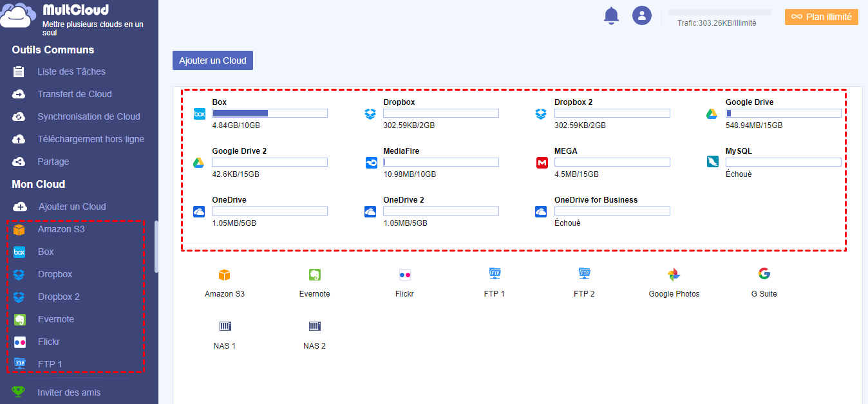Click the sidebar vertical scrollbar

point(156,248)
